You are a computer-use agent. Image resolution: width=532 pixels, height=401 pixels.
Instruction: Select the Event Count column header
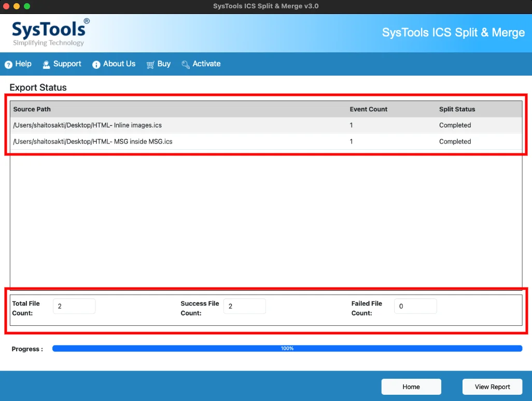[x=369, y=109]
